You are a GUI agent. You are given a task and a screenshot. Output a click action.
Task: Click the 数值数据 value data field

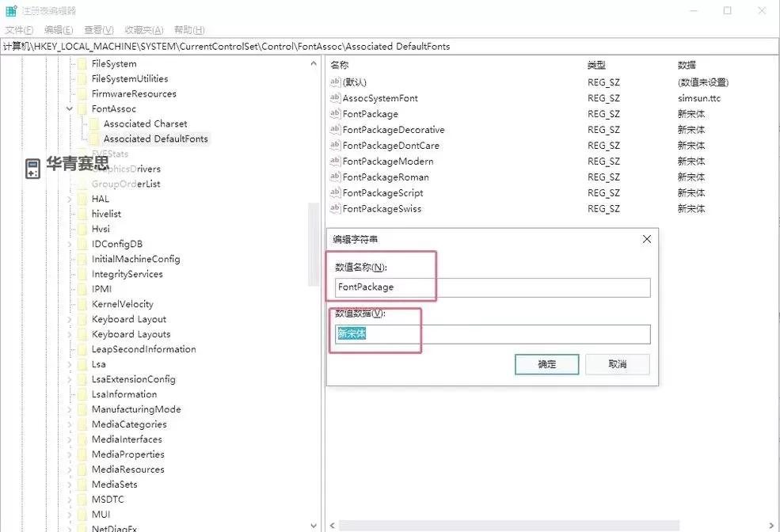coord(491,334)
